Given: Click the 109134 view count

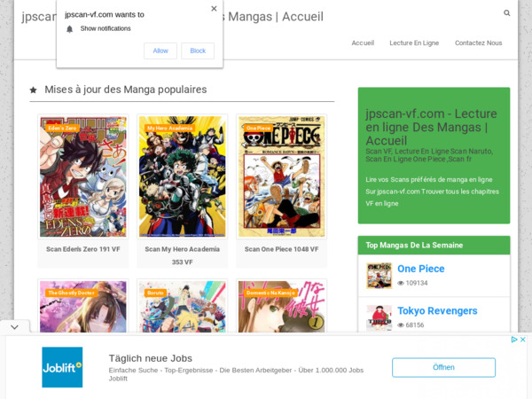Looking at the screenshot, I should point(417,283).
